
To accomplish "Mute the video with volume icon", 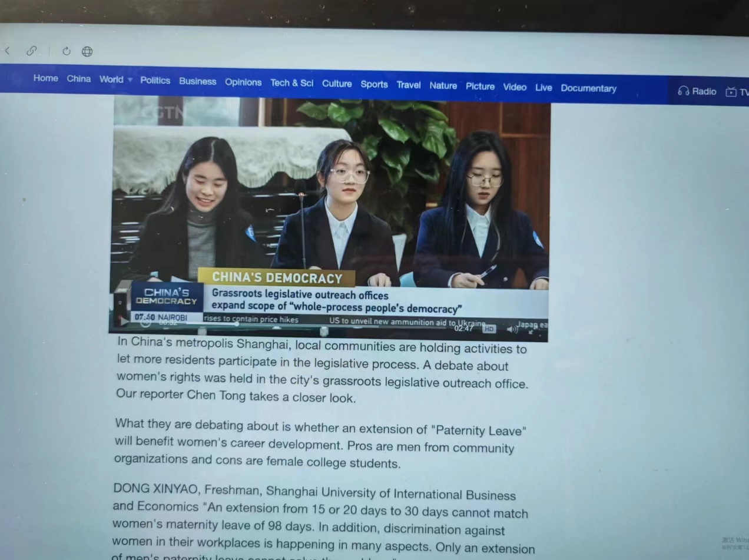I will point(512,329).
